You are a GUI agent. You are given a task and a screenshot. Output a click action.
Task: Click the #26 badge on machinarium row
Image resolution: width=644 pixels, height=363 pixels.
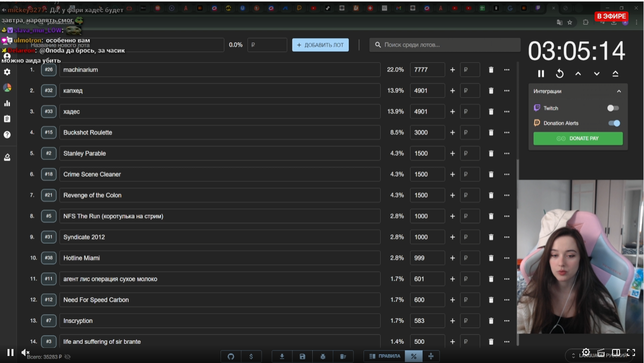click(x=48, y=70)
